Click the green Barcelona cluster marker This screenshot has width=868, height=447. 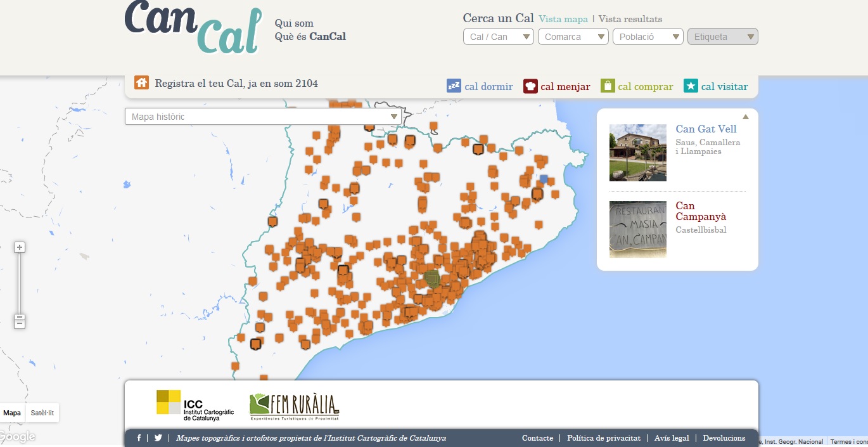[x=432, y=278]
